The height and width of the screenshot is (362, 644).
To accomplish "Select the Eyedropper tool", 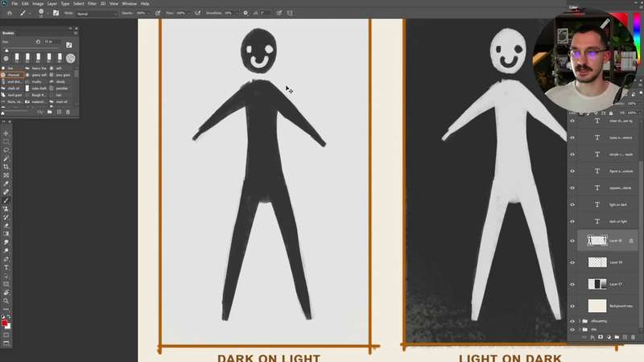I will [x=6, y=183].
